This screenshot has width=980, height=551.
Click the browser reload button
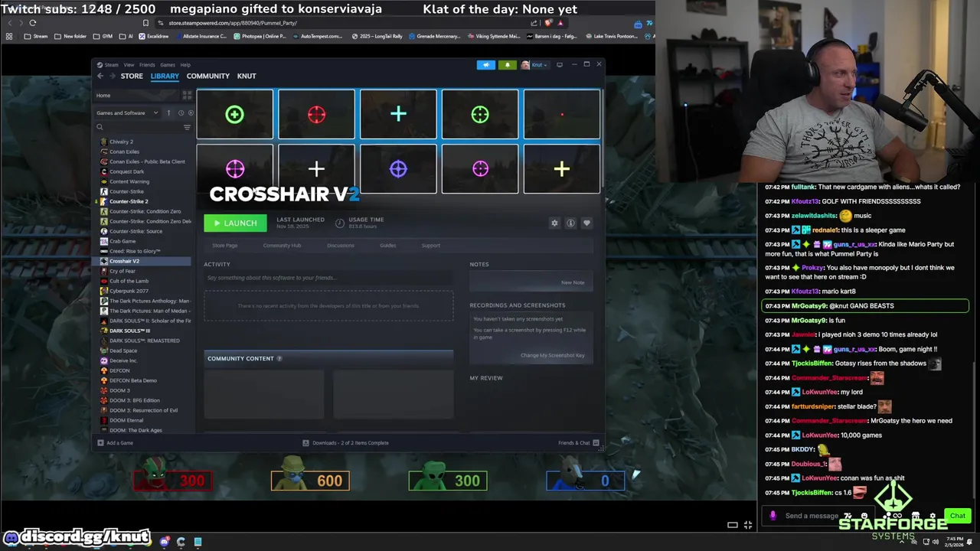pyautogui.click(x=33, y=23)
